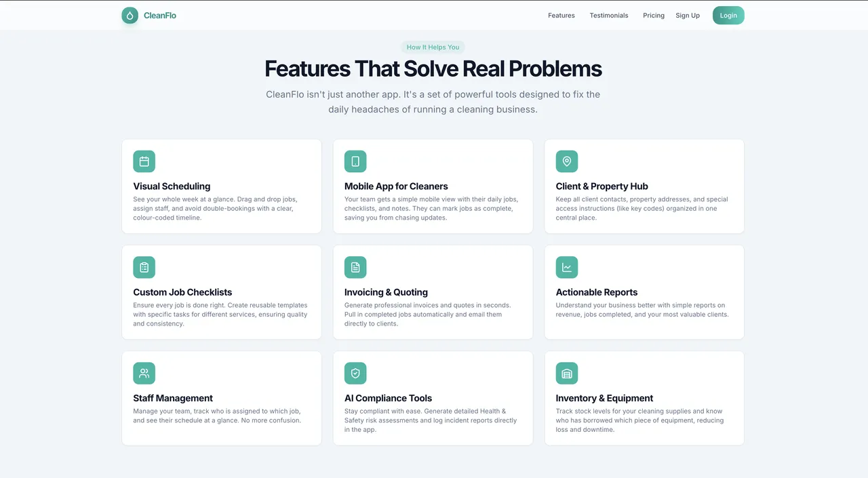Open the Pricing navigation link
The width and height of the screenshot is (868, 478).
[654, 16]
